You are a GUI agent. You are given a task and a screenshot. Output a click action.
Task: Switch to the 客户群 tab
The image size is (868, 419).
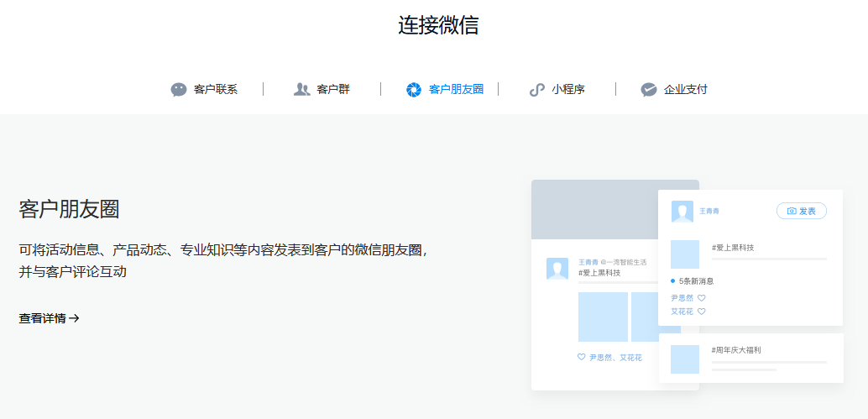[x=322, y=89]
